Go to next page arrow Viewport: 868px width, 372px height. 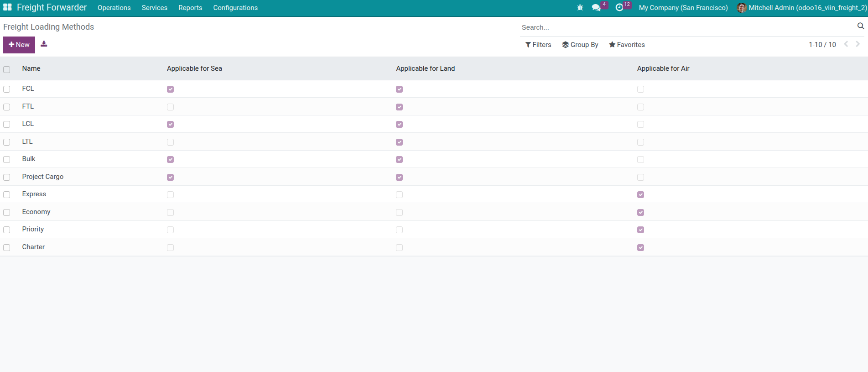(x=858, y=44)
